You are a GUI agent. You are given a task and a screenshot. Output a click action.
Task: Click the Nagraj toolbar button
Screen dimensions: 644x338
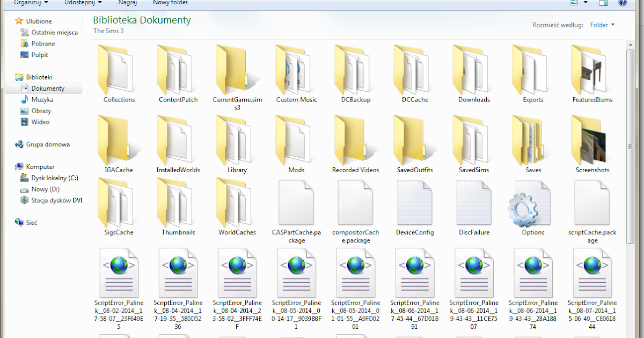point(128,3)
